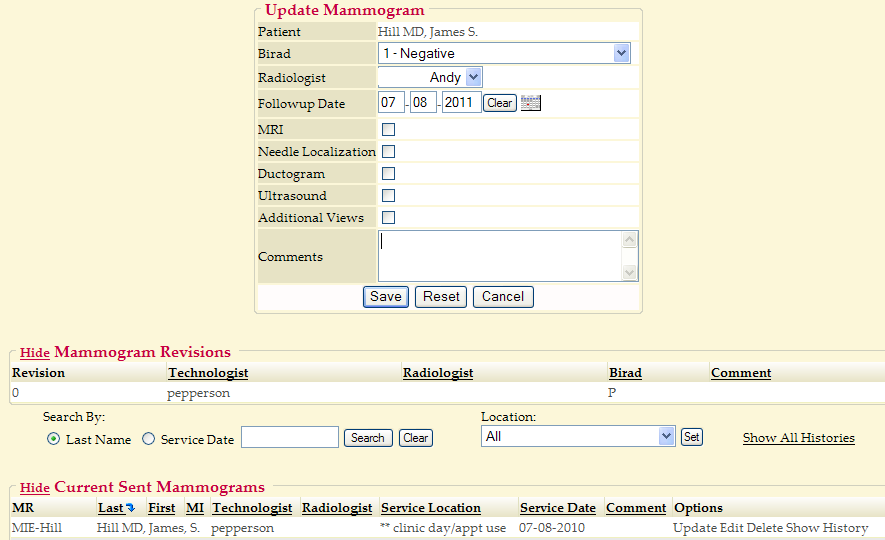Image resolution: width=885 pixels, height=540 pixels.
Task: Click the Last column sort arrow icon
Action: click(130, 509)
